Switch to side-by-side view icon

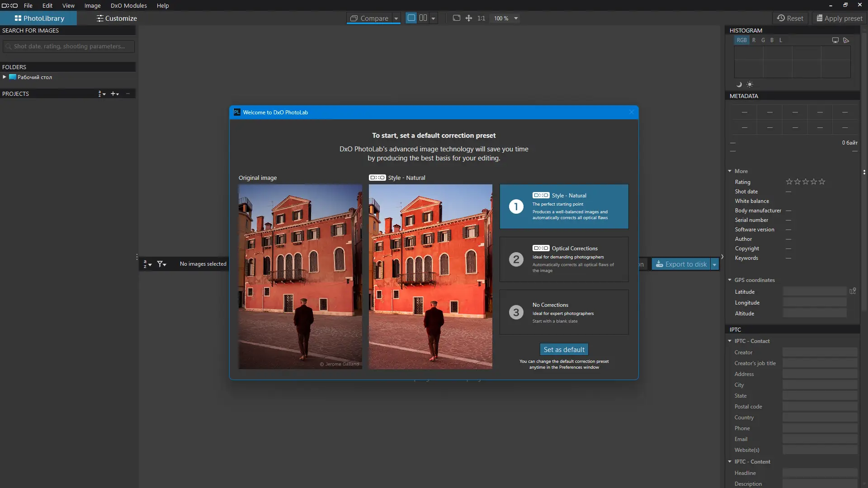tap(423, 18)
